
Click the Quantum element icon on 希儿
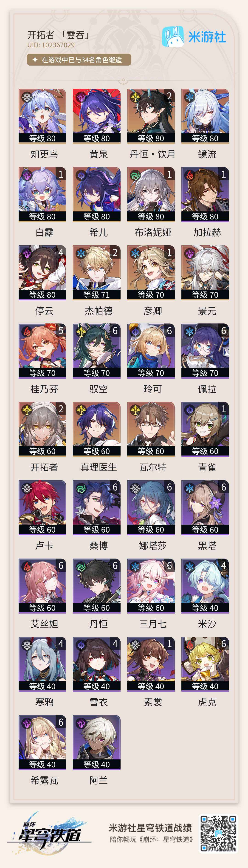click(x=81, y=175)
